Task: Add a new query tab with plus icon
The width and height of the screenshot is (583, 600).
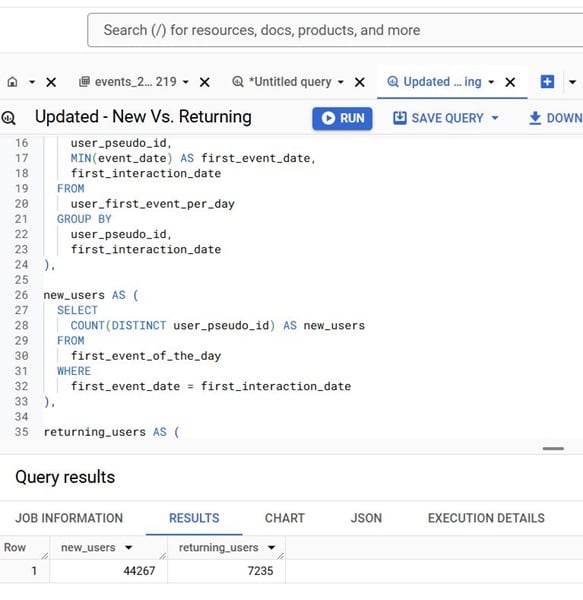Action: click(x=547, y=82)
